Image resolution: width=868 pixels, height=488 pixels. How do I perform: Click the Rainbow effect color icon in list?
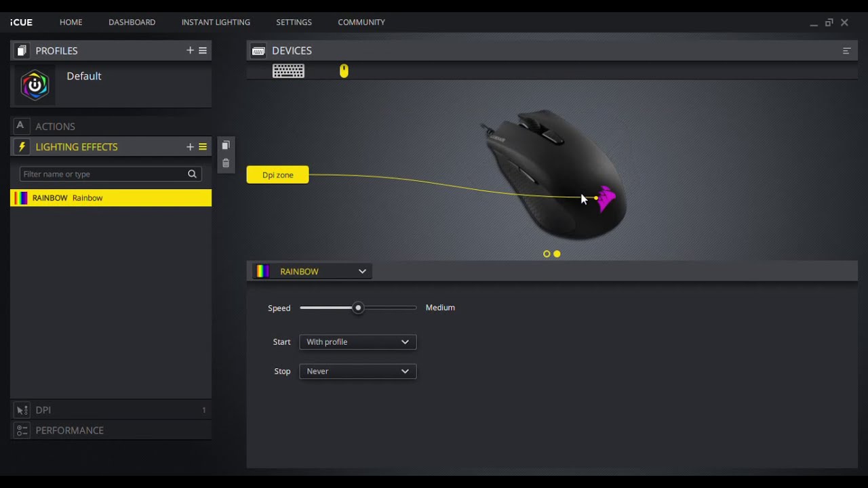[x=22, y=198]
